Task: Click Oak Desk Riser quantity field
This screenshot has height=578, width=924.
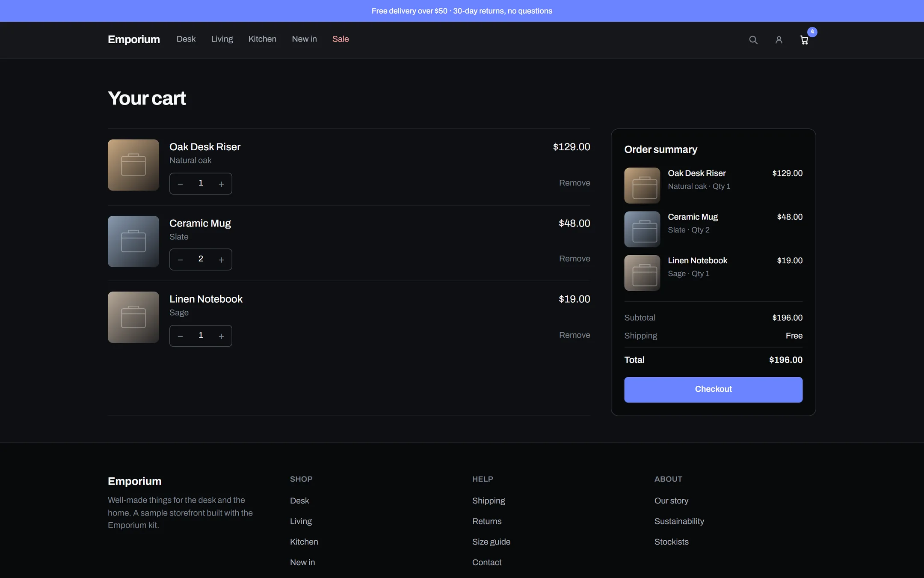Action: click(201, 183)
